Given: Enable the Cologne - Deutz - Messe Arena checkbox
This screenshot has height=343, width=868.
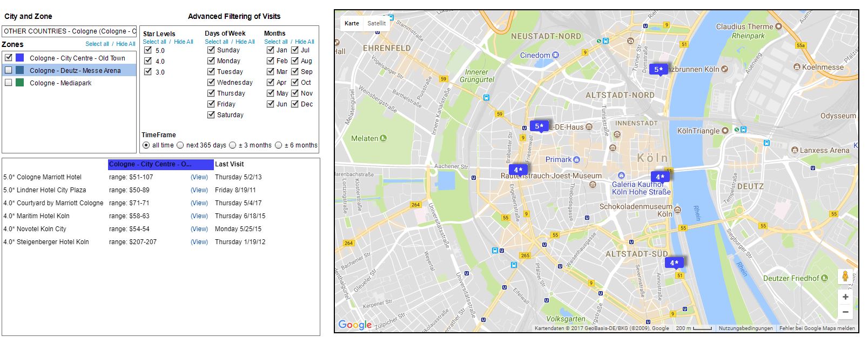Looking at the screenshot, I should (x=8, y=70).
